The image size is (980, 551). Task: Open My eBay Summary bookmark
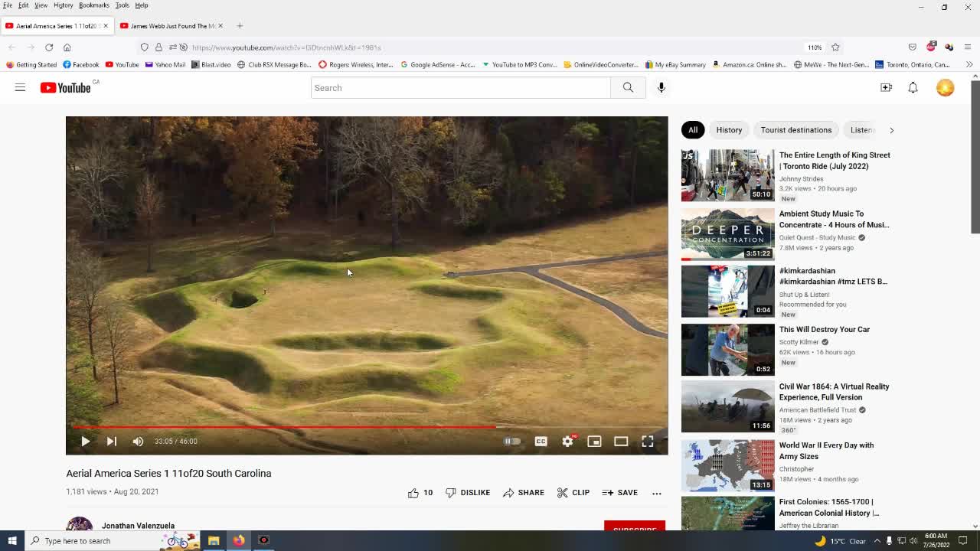[x=675, y=65]
